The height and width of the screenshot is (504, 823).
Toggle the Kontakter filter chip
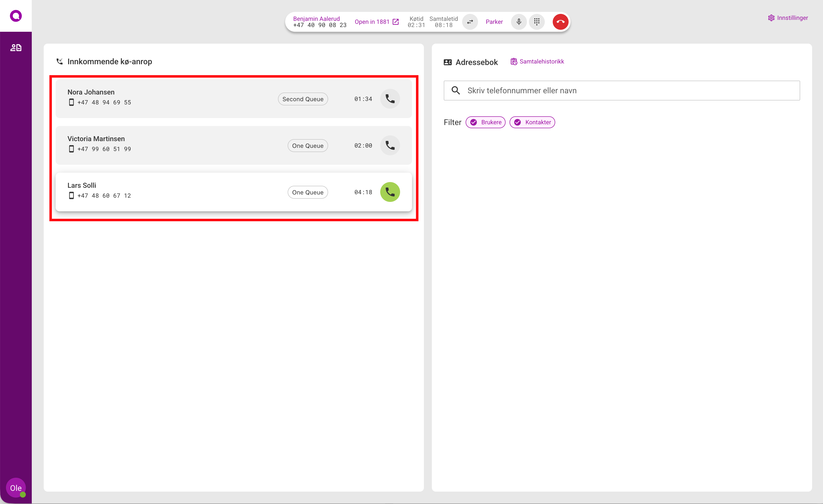(532, 122)
